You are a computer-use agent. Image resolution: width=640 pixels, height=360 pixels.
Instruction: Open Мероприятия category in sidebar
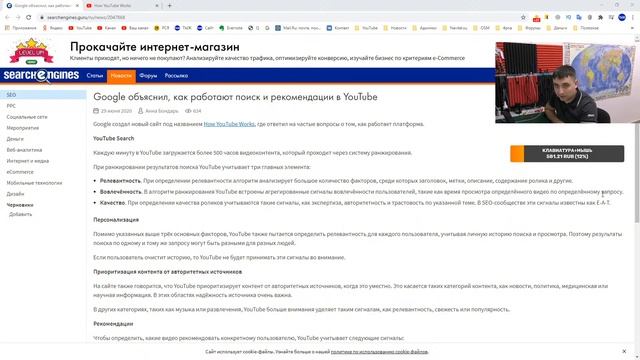23,128
